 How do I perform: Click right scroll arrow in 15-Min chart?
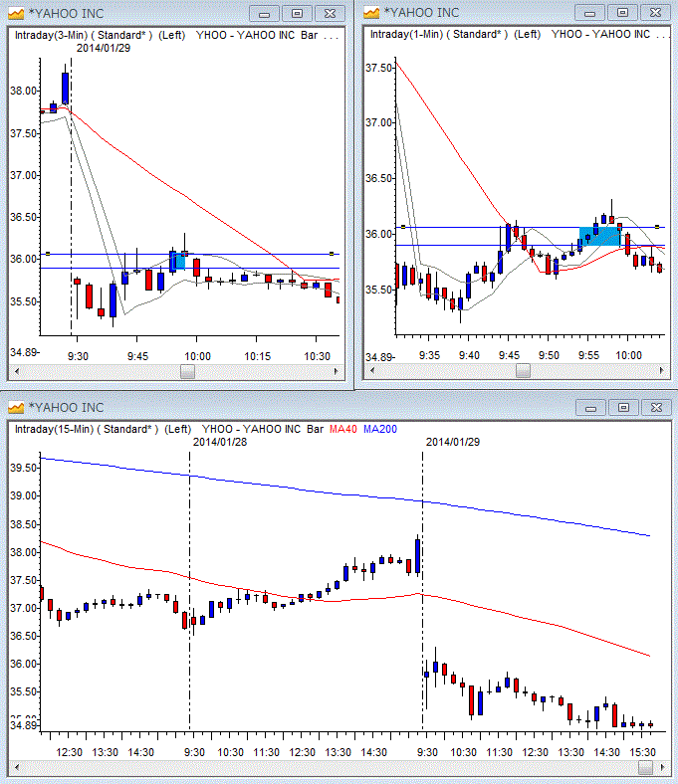(662, 767)
